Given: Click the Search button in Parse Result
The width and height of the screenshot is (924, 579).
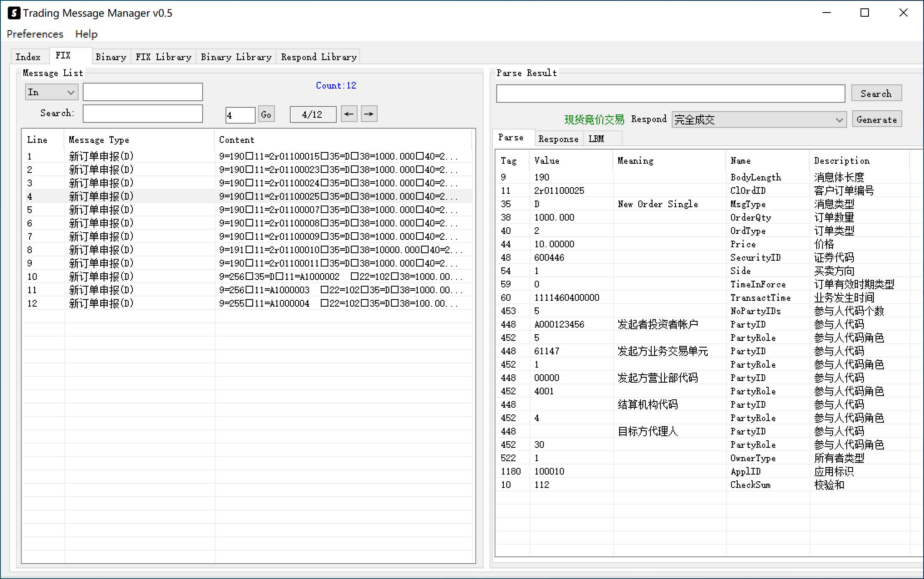Looking at the screenshot, I should point(876,94).
